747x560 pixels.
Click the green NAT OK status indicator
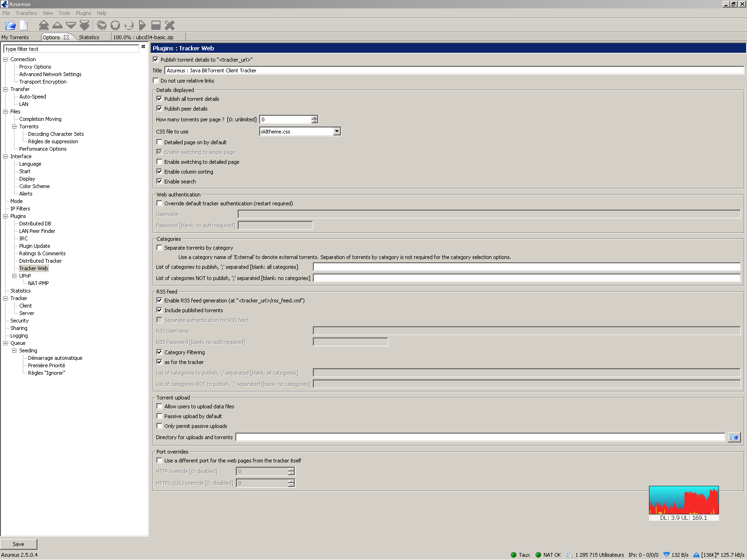pyautogui.click(x=538, y=555)
